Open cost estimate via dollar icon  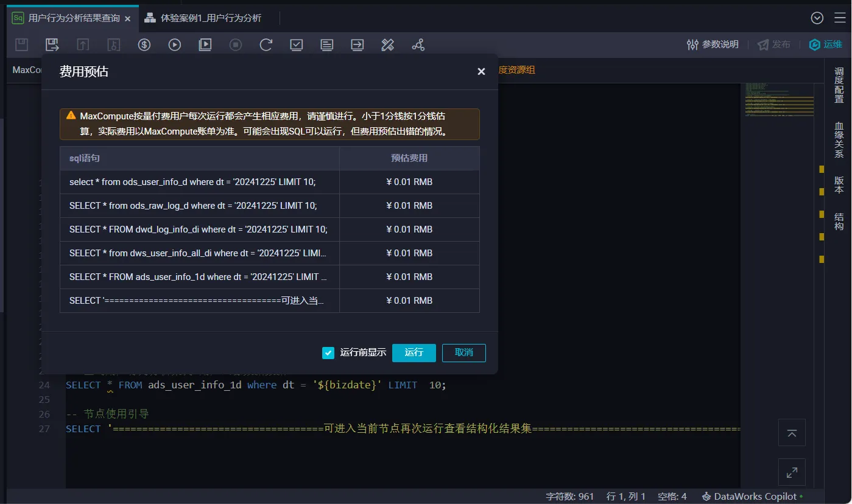tap(144, 44)
